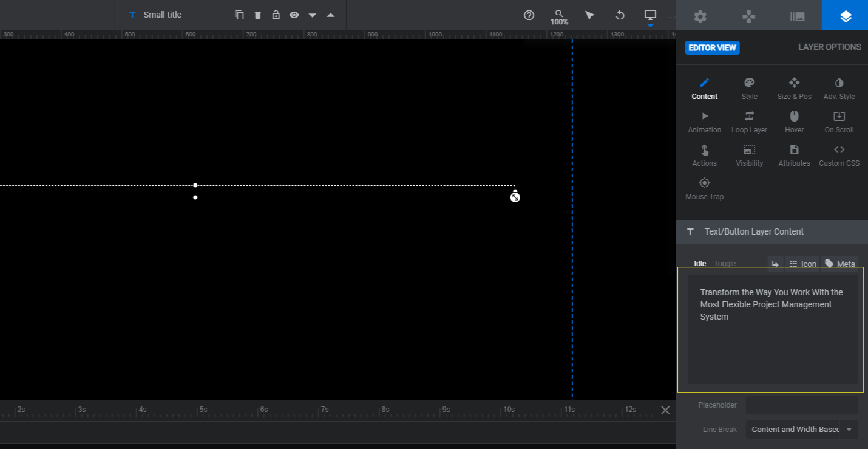Close the timeline with the X icon
Screen dimensions: 868x449
665,410
